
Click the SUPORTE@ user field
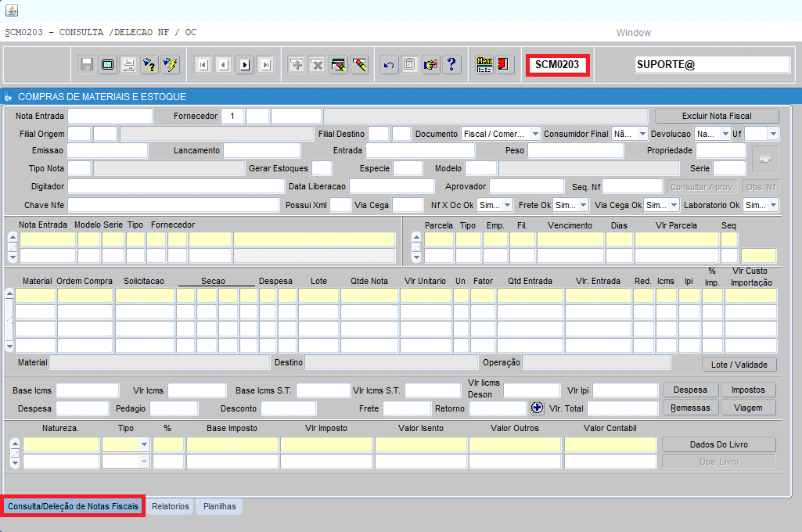pyautogui.click(x=712, y=64)
